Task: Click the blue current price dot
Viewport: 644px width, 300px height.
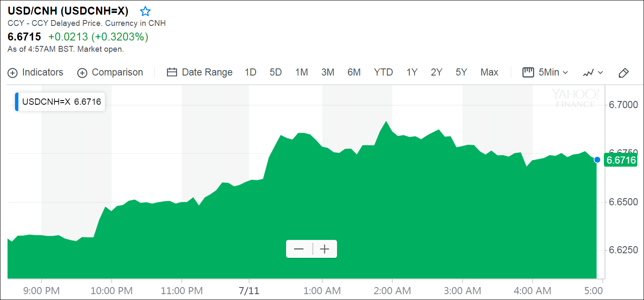Action: (597, 160)
